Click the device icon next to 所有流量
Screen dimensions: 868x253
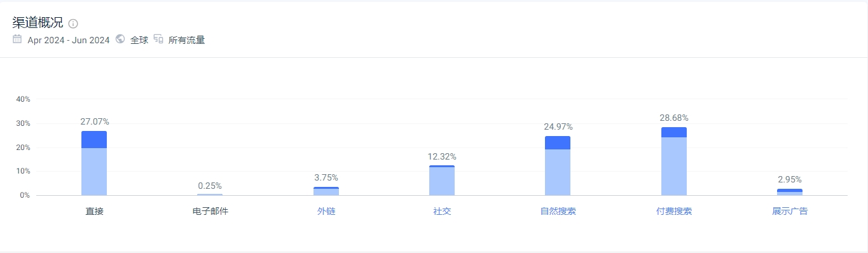tap(158, 39)
